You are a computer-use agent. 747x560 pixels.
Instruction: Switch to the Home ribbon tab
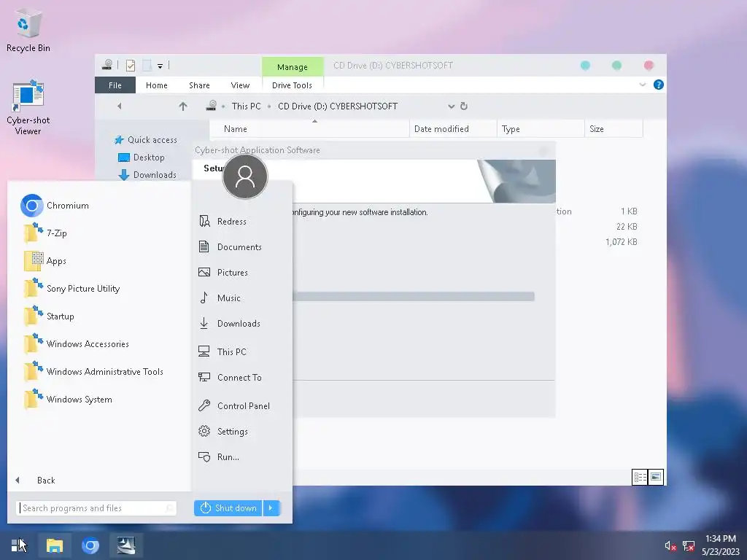[x=157, y=85]
